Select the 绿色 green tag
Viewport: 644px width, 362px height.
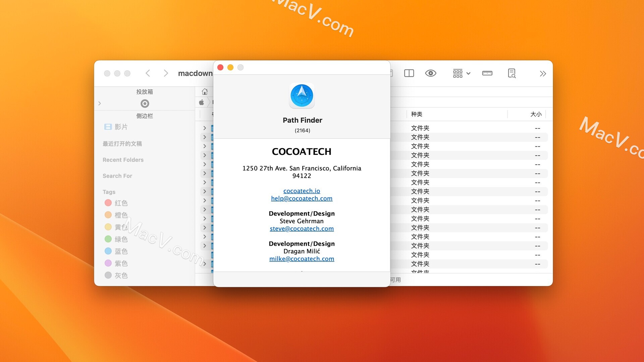116,239
